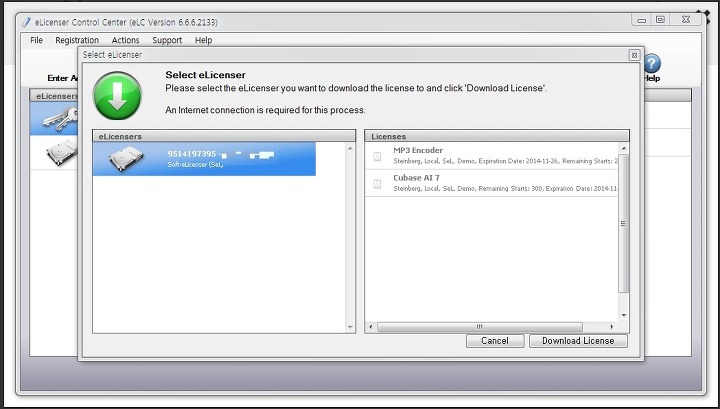Click the hard drive icon of Soft-eLicenser
The image size is (720, 409).
(x=126, y=159)
